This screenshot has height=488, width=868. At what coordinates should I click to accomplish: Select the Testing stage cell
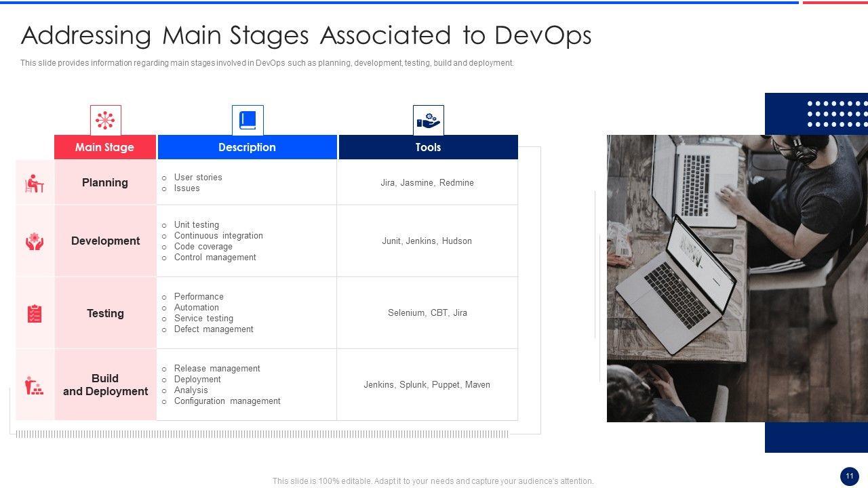point(105,313)
